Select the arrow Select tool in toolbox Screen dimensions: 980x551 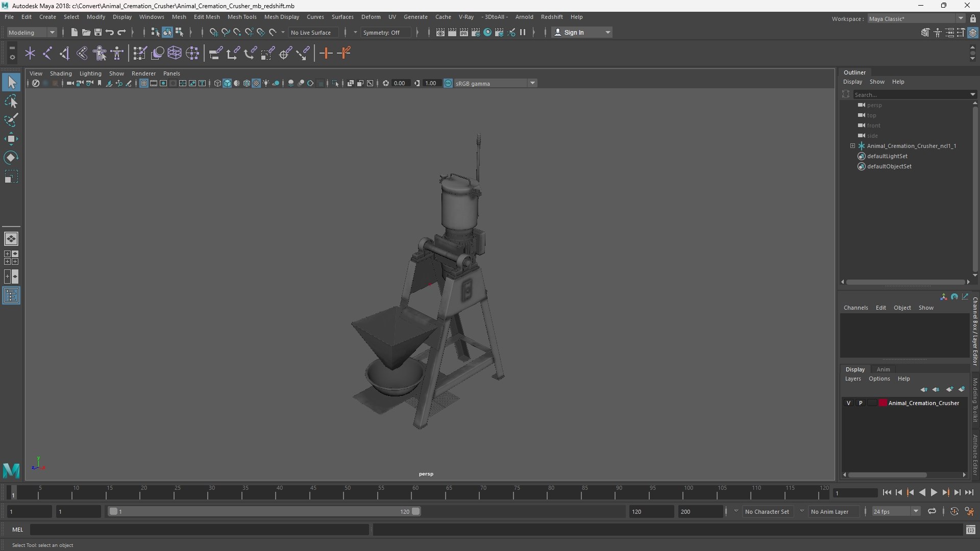click(x=11, y=82)
